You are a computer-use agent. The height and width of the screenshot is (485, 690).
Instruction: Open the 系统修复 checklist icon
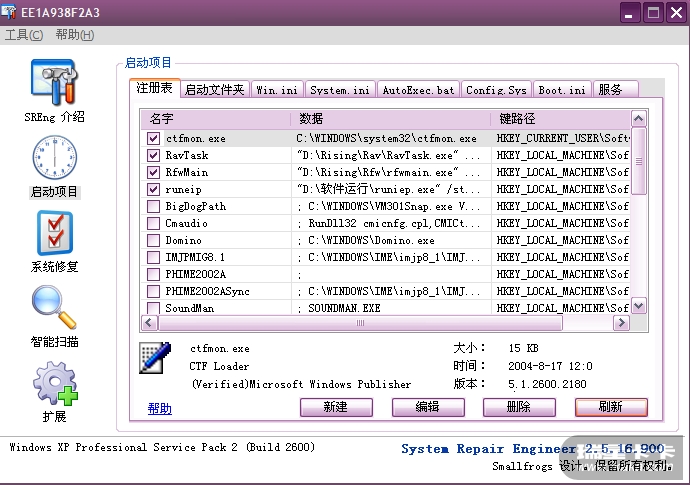[x=55, y=233]
